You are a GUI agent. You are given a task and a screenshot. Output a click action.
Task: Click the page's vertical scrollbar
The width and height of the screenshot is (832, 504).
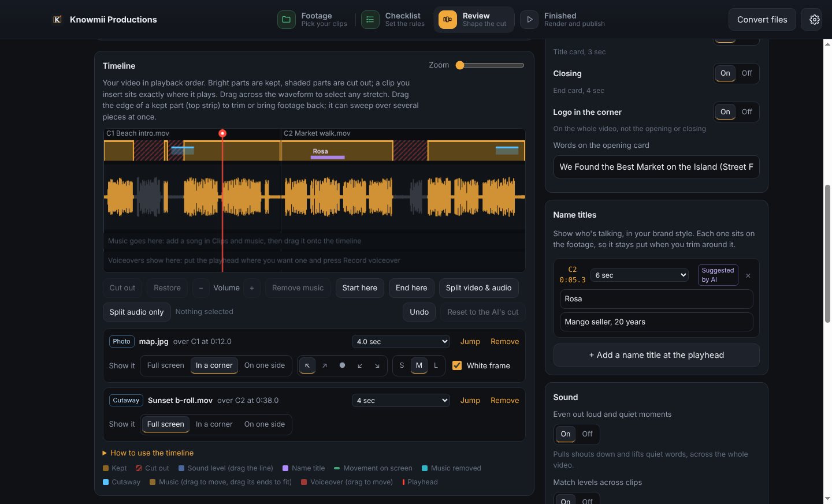827,254
